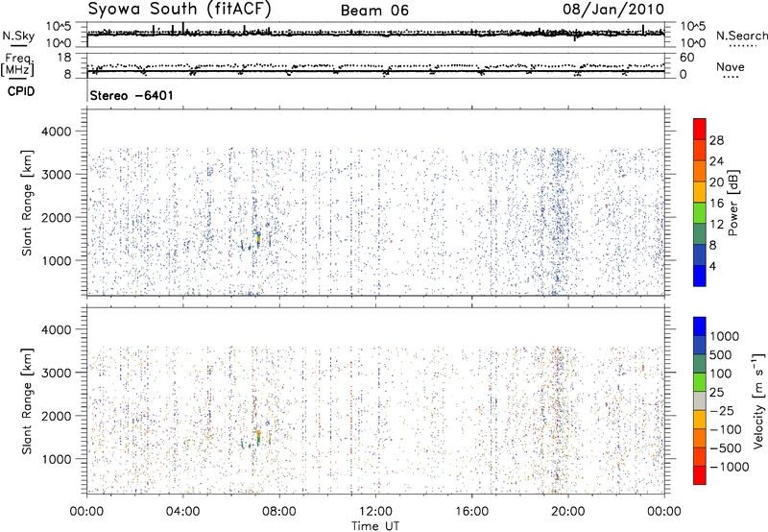Image resolution: width=768 pixels, height=532 pixels.
Task: Click the 'Time UT' axis title
Action: (x=375, y=526)
